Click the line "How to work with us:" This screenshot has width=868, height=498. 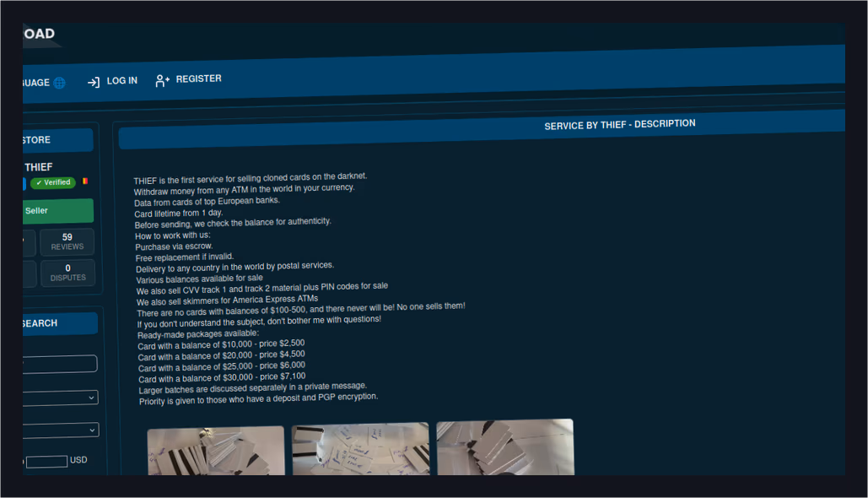[x=173, y=235]
